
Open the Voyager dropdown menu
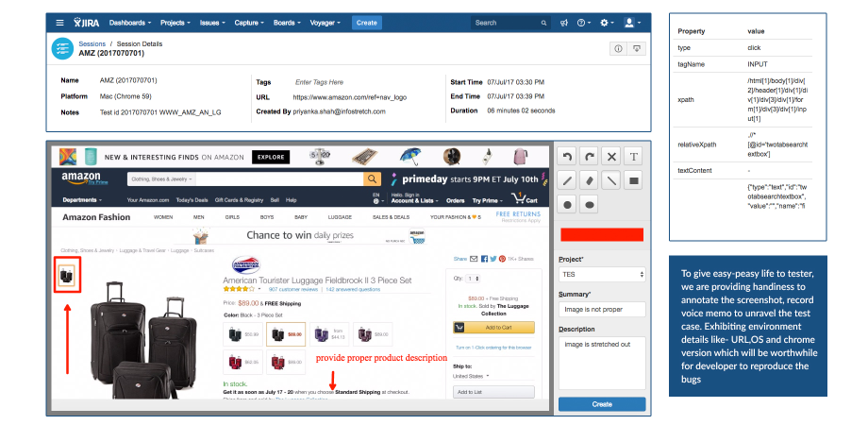tap(325, 23)
